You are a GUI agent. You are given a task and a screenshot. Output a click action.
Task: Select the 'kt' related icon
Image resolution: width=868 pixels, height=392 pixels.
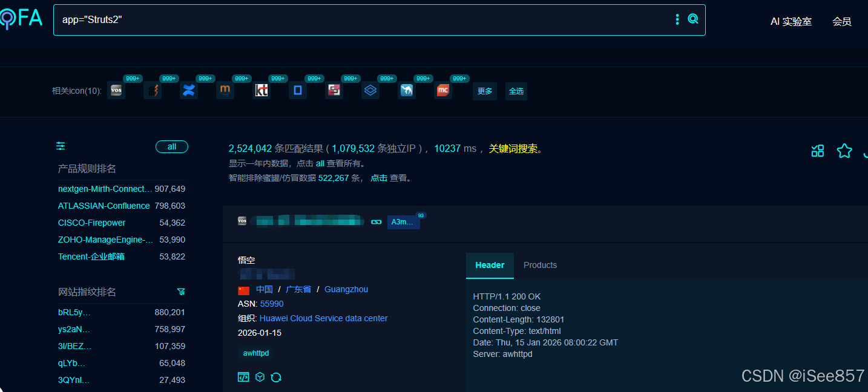click(261, 91)
